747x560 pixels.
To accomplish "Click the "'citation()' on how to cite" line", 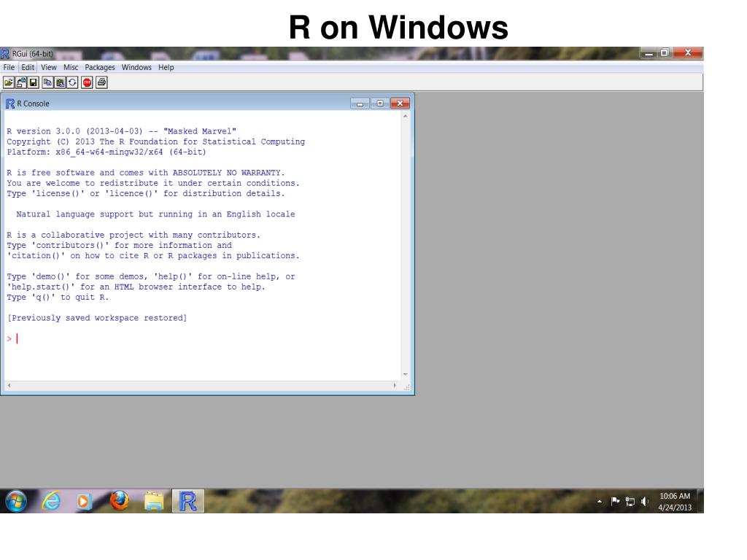I will pyautogui.click(x=153, y=256).
